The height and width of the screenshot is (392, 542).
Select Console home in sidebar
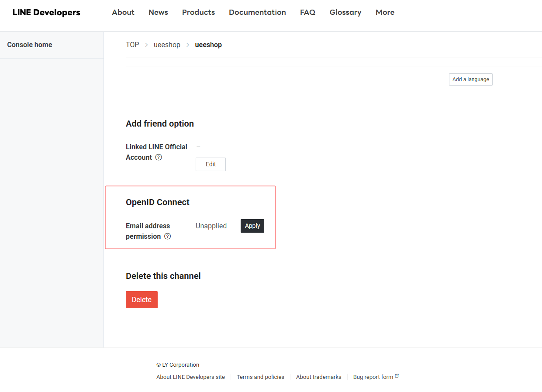pos(30,45)
